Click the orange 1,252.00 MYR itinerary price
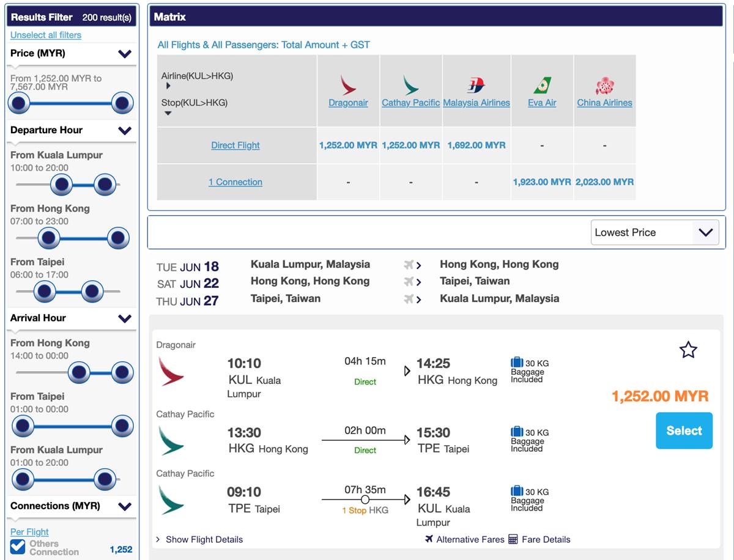Viewport: 734px width, 560px height. [660, 396]
